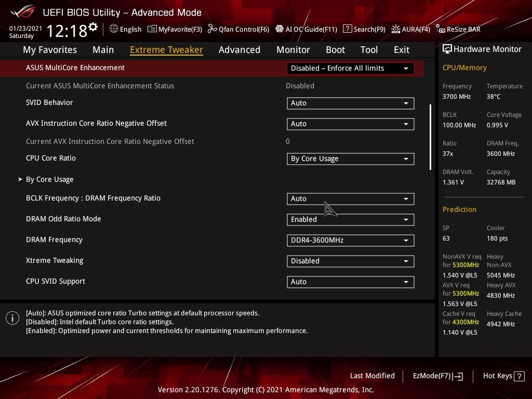Click the Current AVX Instruction Core Ratio Negative Offset row
The width and height of the screenshot is (532, 399).
pos(212,141)
